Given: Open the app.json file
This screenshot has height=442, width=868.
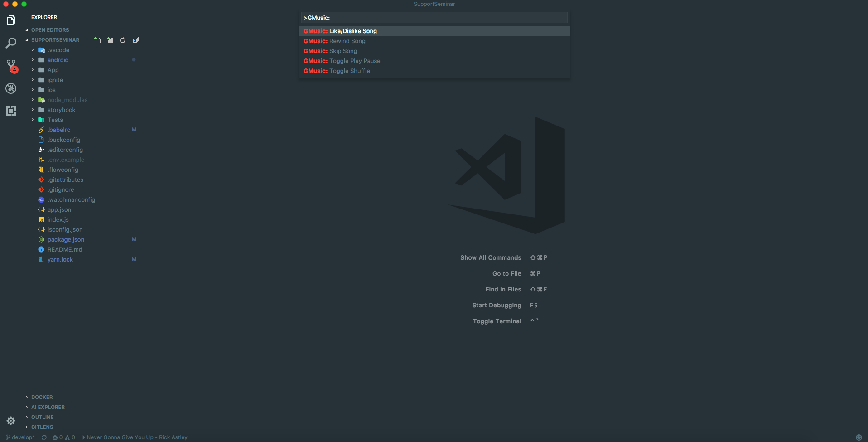Looking at the screenshot, I should 59,209.
